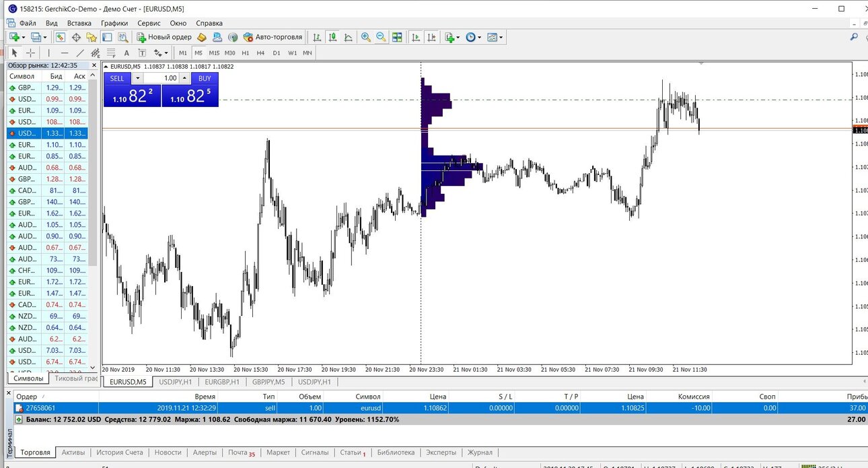Select the equidistant channel tool
868x468 pixels.
96,53
